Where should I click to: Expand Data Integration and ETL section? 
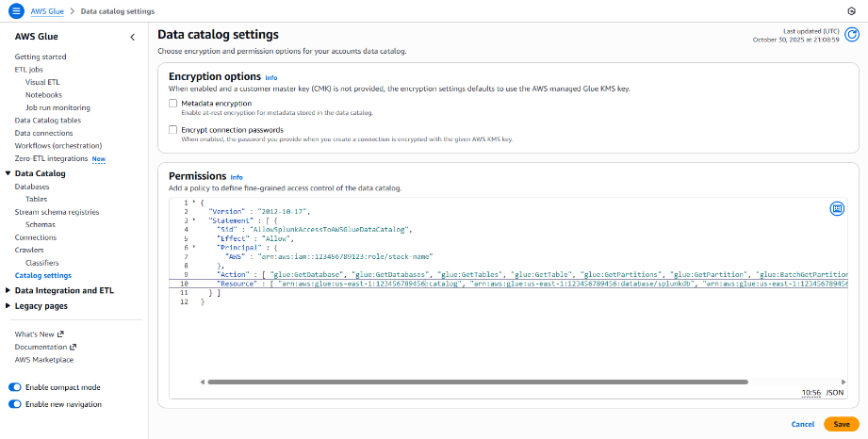8,290
